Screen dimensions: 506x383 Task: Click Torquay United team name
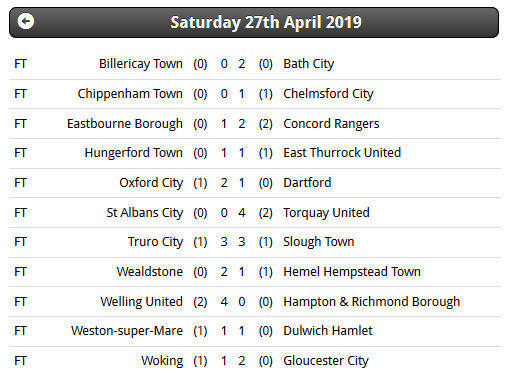coord(326,213)
